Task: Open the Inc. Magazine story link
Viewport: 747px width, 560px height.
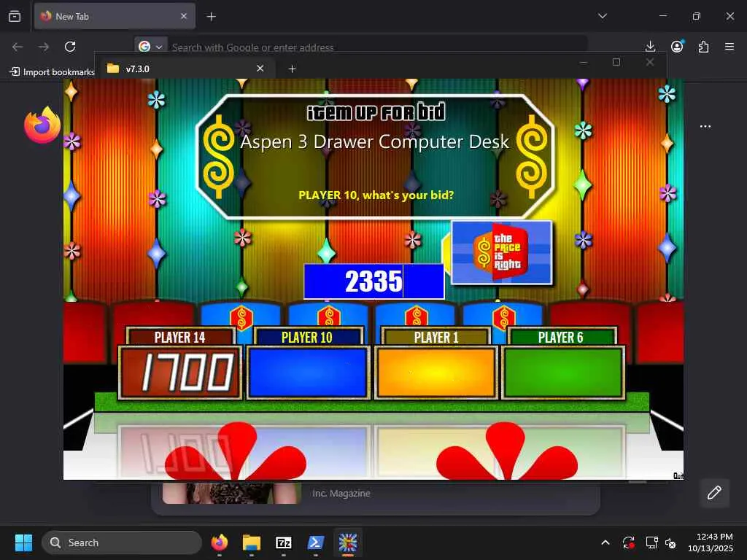Action: coord(341,494)
